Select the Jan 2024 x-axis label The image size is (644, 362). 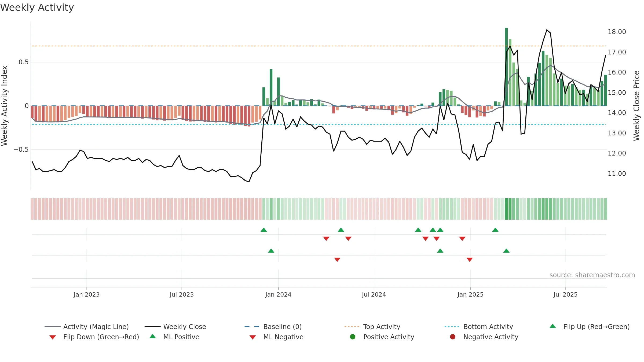278,294
